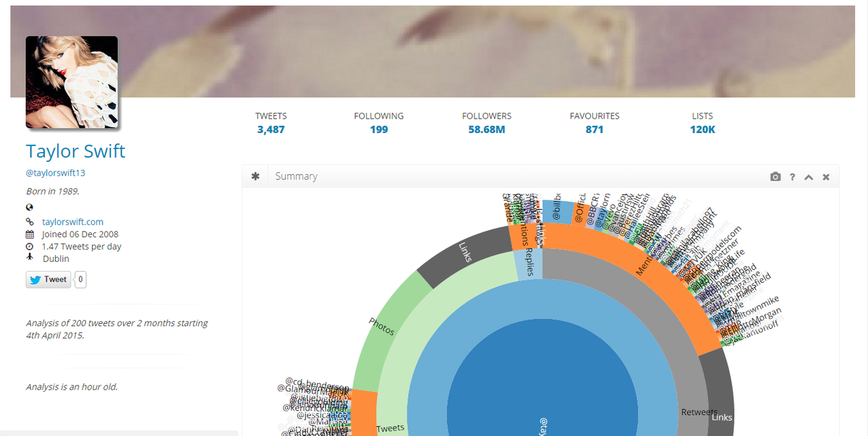Collapse the Summary panel with the chevron
868x436 pixels.
pyautogui.click(x=809, y=176)
